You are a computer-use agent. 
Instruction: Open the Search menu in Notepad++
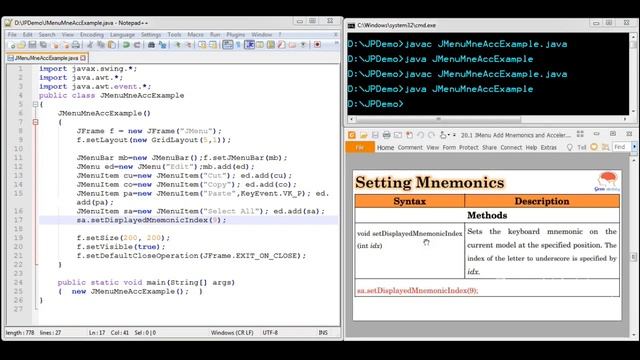point(47,35)
